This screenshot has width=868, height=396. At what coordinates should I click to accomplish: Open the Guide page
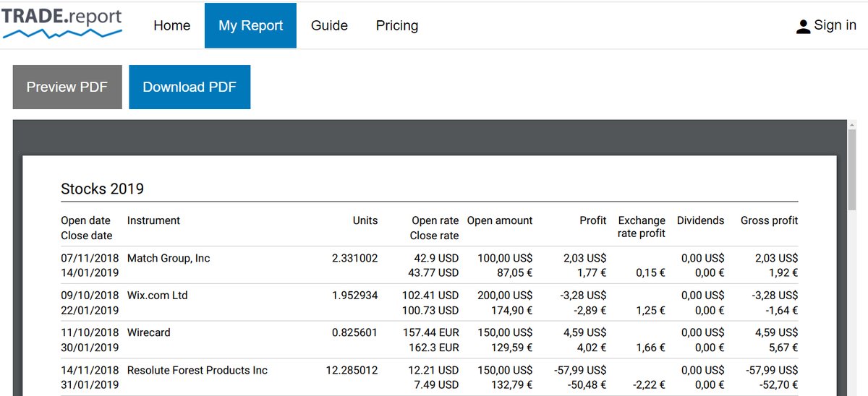pyautogui.click(x=329, y=26)
